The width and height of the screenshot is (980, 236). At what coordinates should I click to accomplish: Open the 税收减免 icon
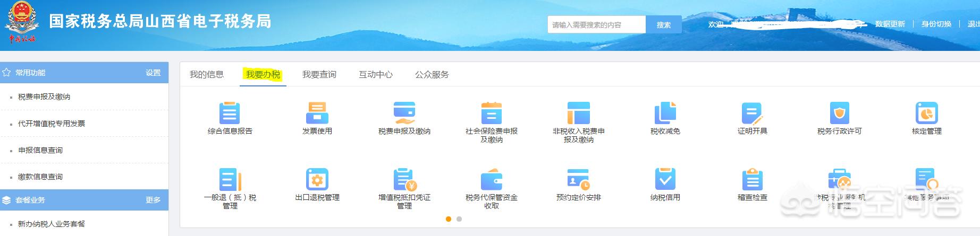click(665, 113)
